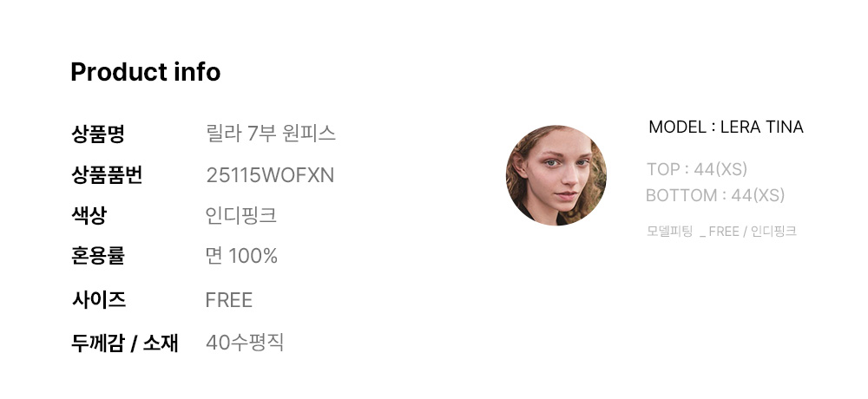The image size is (868, 399).
Task: Click the product name 릴라 7부 원피스
Action: click(x=271, y=134)
